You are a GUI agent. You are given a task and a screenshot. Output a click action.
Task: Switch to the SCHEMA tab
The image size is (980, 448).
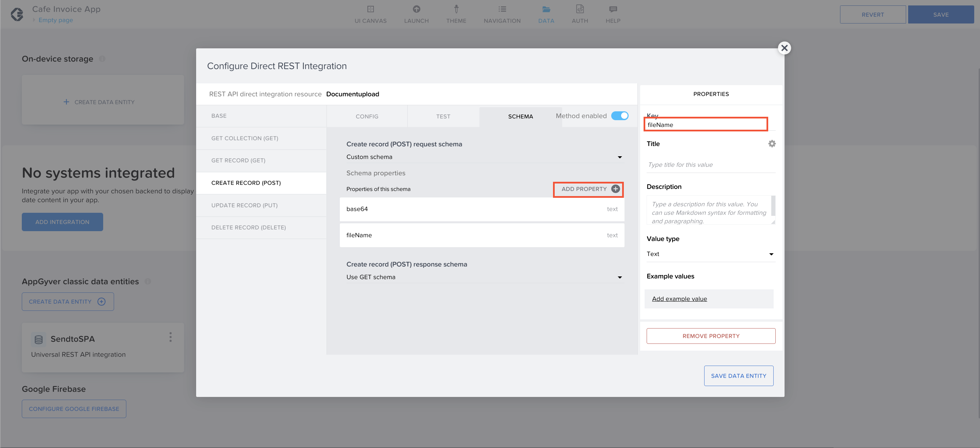[x=520, y=116]
